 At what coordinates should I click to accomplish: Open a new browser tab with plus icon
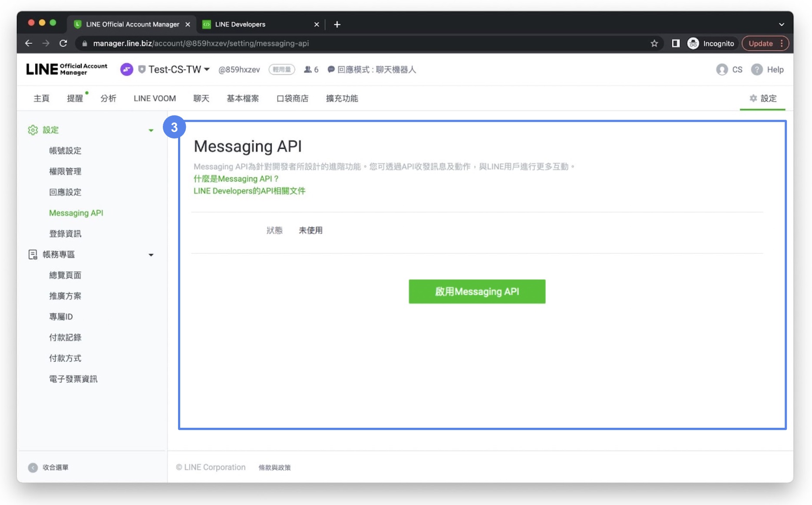337,24
